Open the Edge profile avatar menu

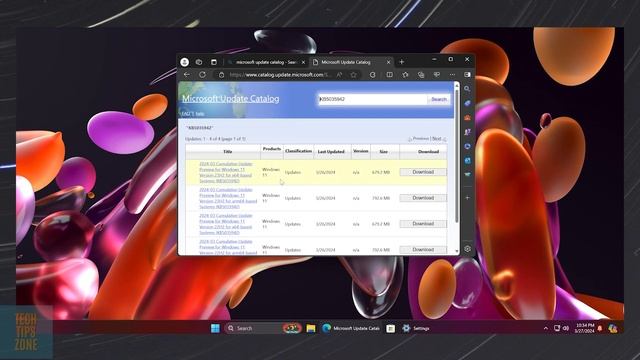184,62
